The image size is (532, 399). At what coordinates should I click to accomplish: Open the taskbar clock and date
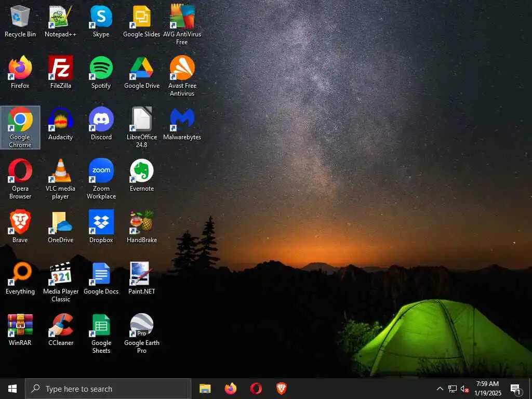click(487, 389)
